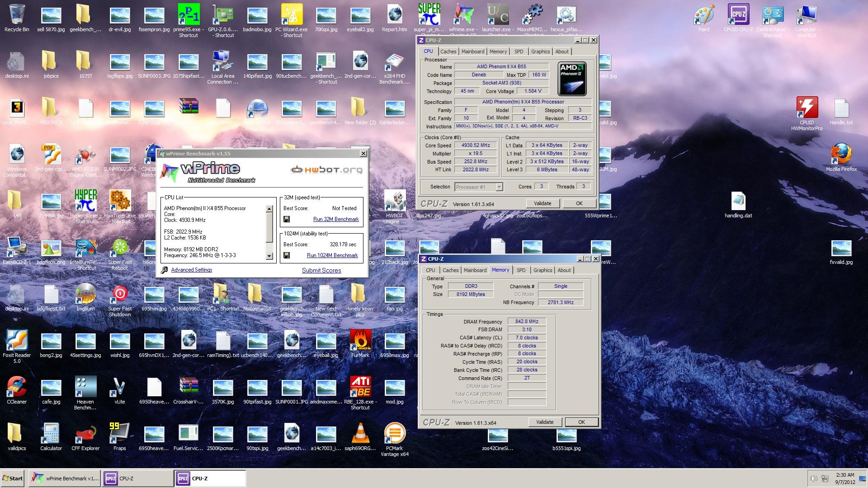
Task: Open RivaTuner.exe shortcut icon
Action: pyautogui.click(x=120, y=206)
